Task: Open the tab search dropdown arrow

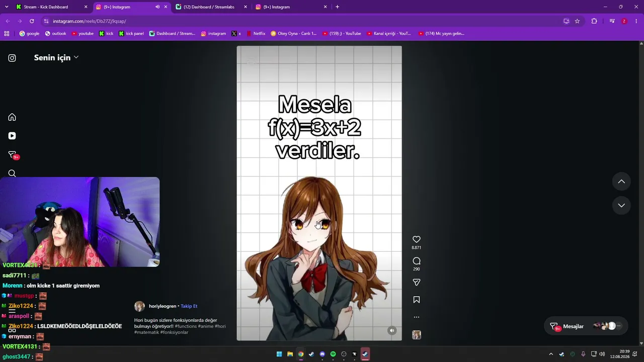Action: coord(7,7)
